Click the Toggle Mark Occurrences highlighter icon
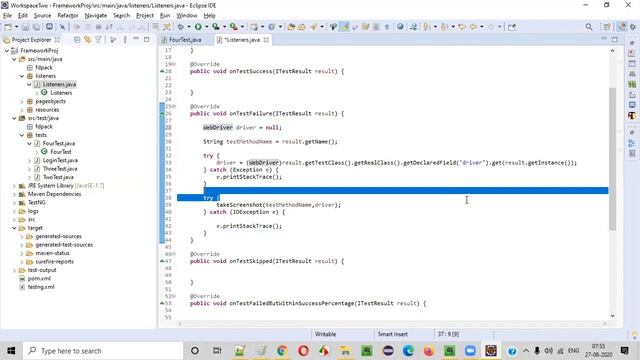Screen dimensions: 640x360 pos(345,27)
